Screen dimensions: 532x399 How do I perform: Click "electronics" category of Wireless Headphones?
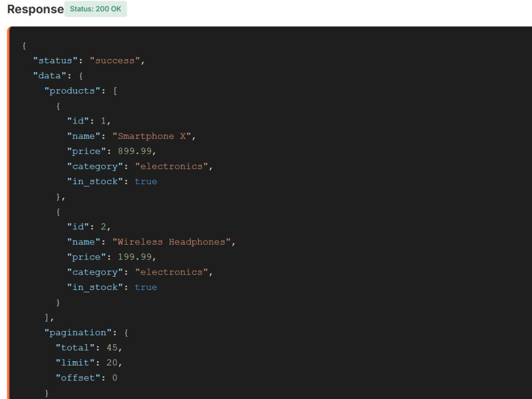(171, 272)
